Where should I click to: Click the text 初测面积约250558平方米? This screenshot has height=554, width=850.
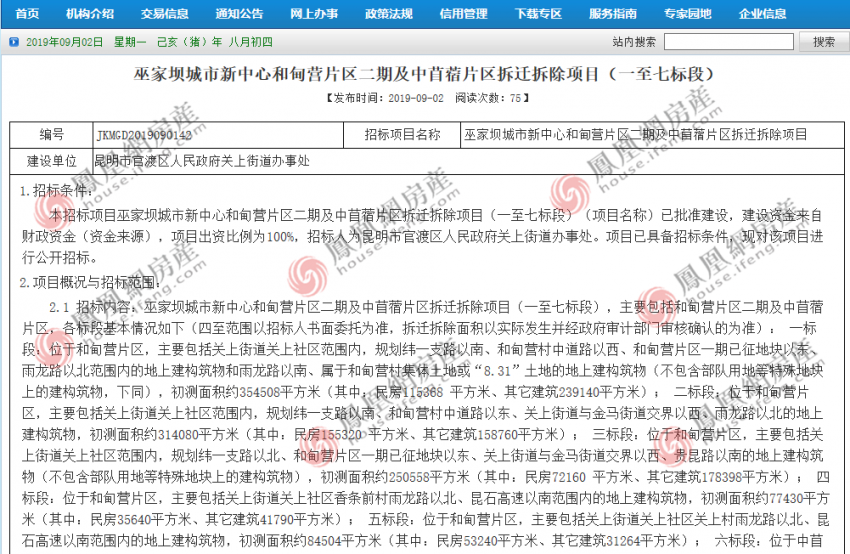click(395, 476)
